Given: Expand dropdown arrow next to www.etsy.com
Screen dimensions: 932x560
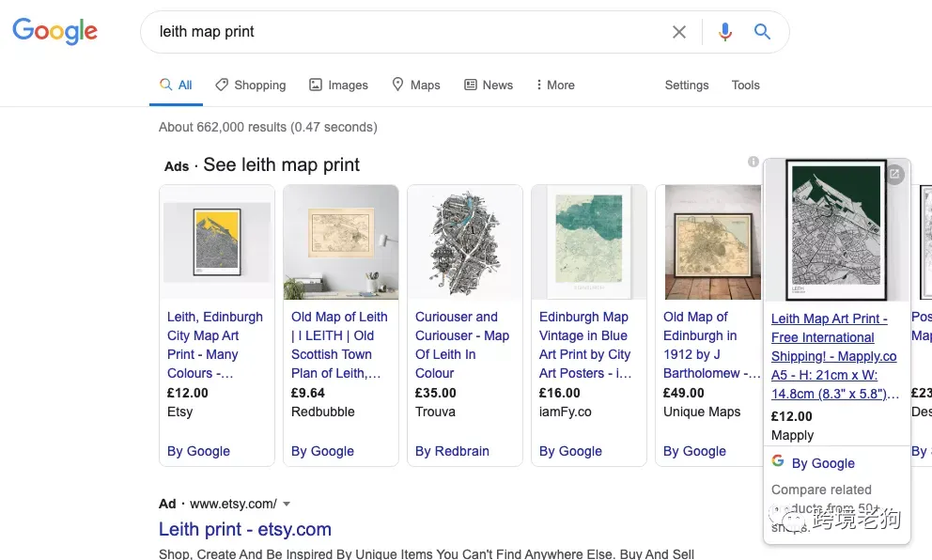Looking at the screenshot, I should [287, 505].
